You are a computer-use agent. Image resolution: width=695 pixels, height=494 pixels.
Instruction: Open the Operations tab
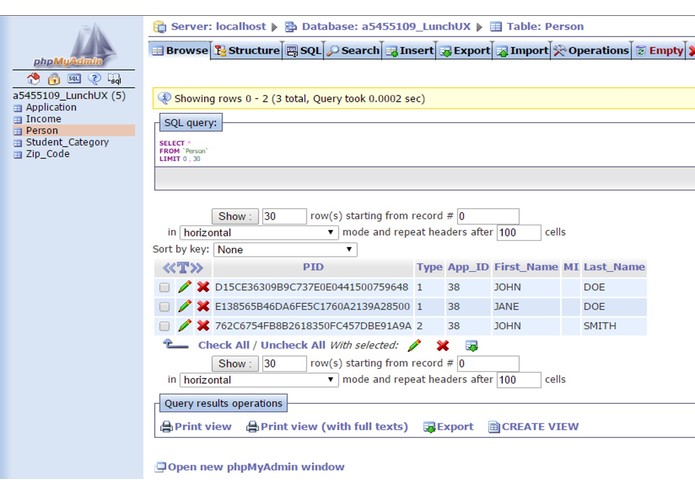(x=591, y=51)
